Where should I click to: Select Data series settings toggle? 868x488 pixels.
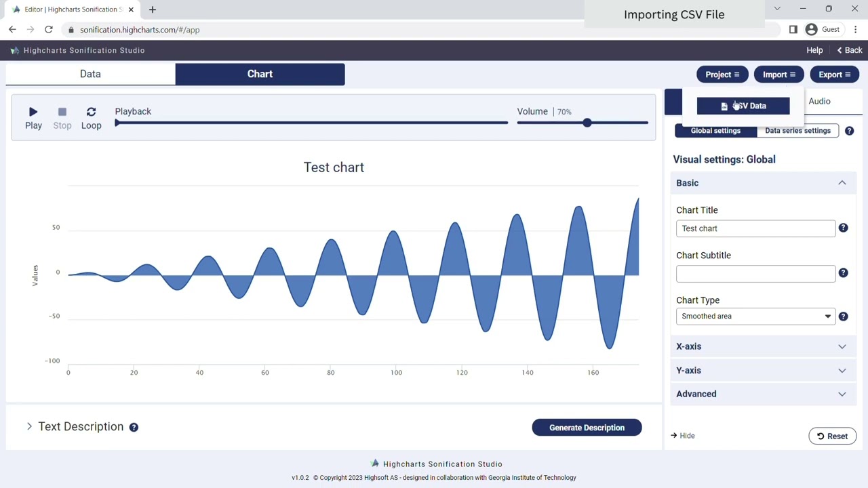pyautogui.click(x=797, y=131)
